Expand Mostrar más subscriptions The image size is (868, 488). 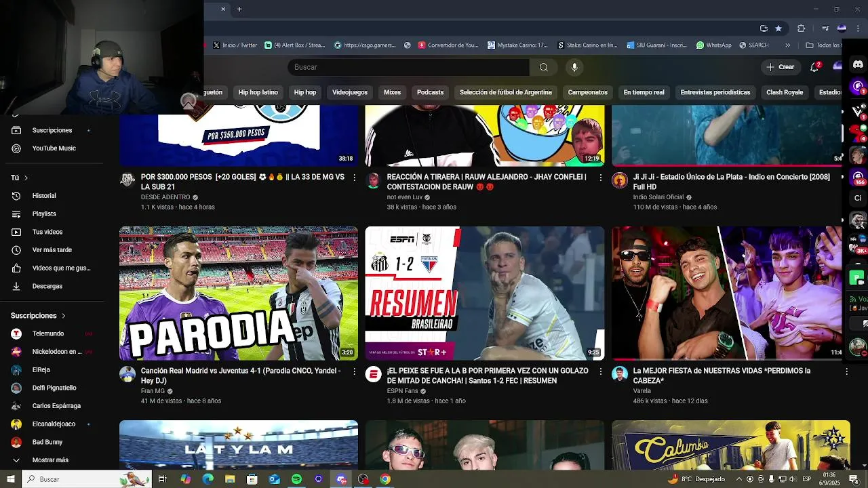coord(52,460)
